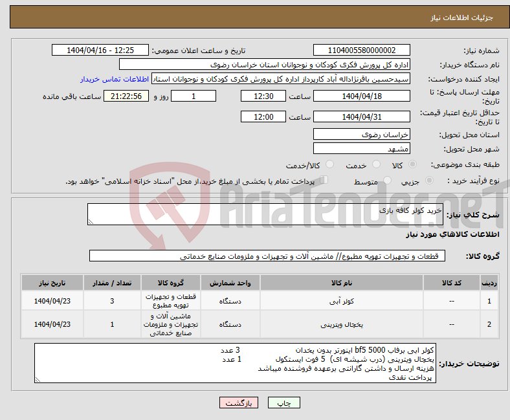
Task: Click quantity 3 in the کولر آبی row
Action: pyautogui.click(x=112, y=301)
